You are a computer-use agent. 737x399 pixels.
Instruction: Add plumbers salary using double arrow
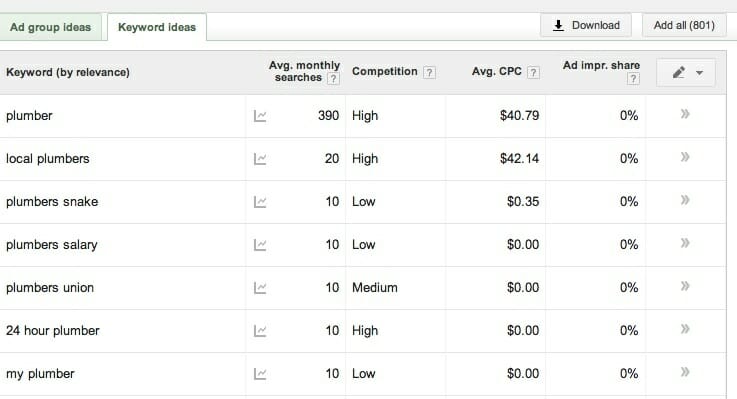pos(685,243)
